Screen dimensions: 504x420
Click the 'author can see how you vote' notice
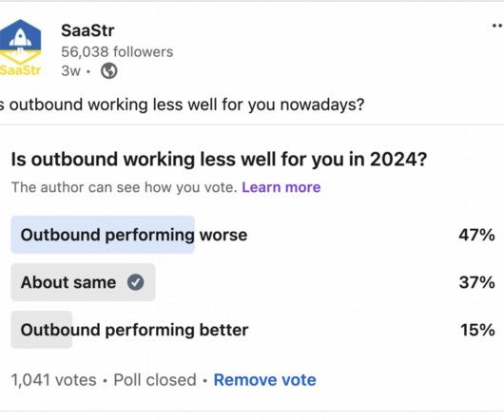pyautogui.click(x=125, y=187)
